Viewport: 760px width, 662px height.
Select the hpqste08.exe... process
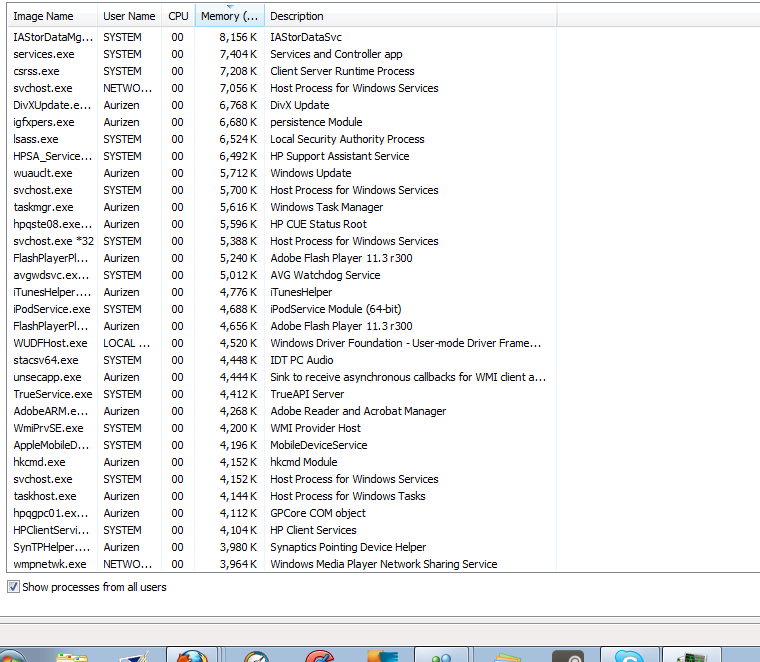(x=282, y=224)
